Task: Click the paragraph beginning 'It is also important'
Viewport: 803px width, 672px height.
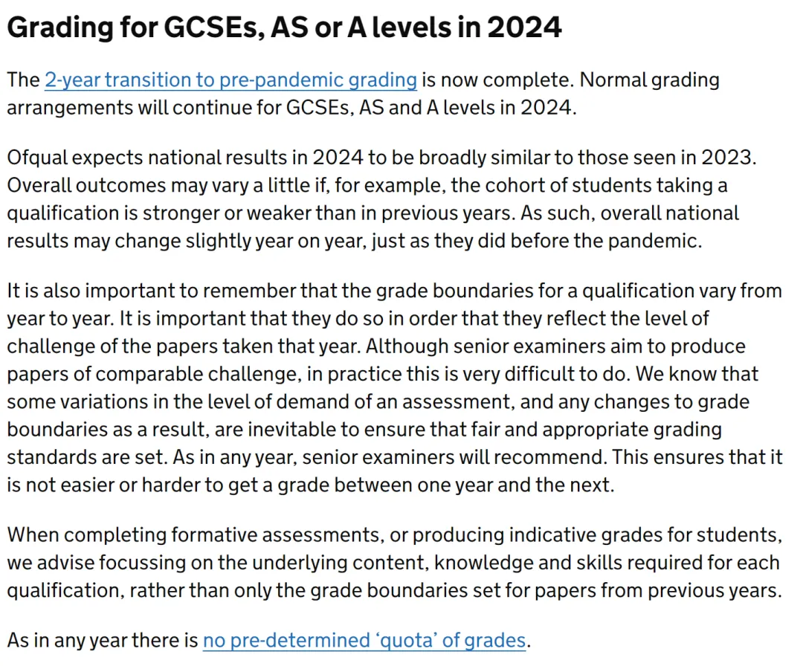Action: point(395,388)
